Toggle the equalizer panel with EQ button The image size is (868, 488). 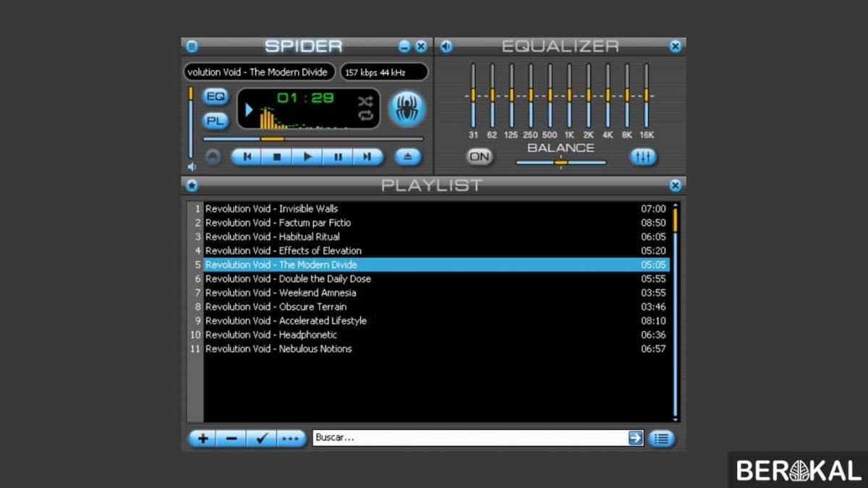215,96
